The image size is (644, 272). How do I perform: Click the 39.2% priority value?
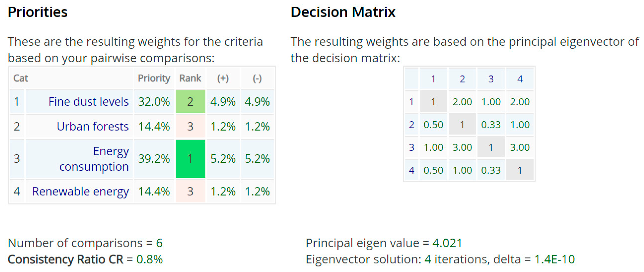tap(154, 159)
